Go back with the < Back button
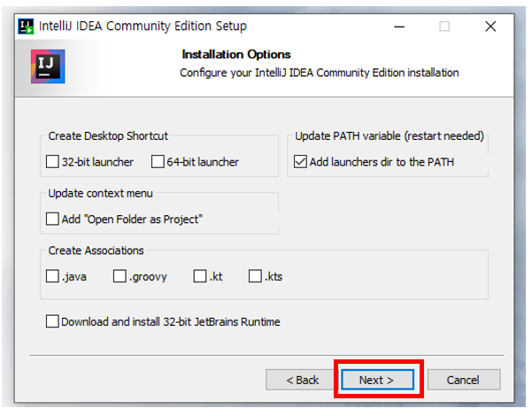The width and height of the screenshot is (532, 416). pos(302,380)
